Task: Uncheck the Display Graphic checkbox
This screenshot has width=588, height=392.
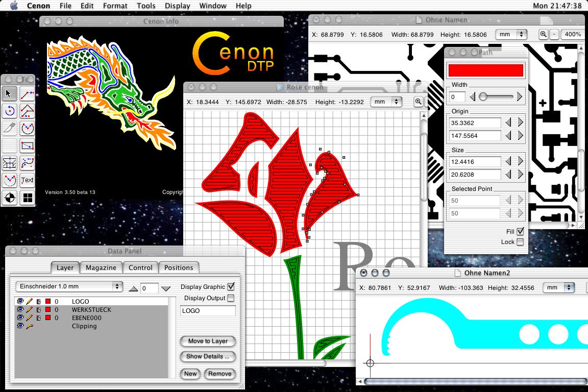Action: click(x=231, y=287)
